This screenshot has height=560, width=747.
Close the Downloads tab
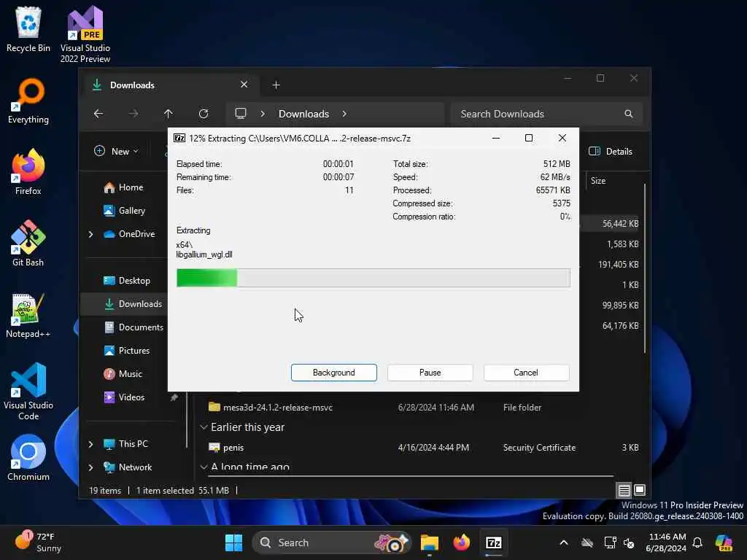click(x=244, y=85)
